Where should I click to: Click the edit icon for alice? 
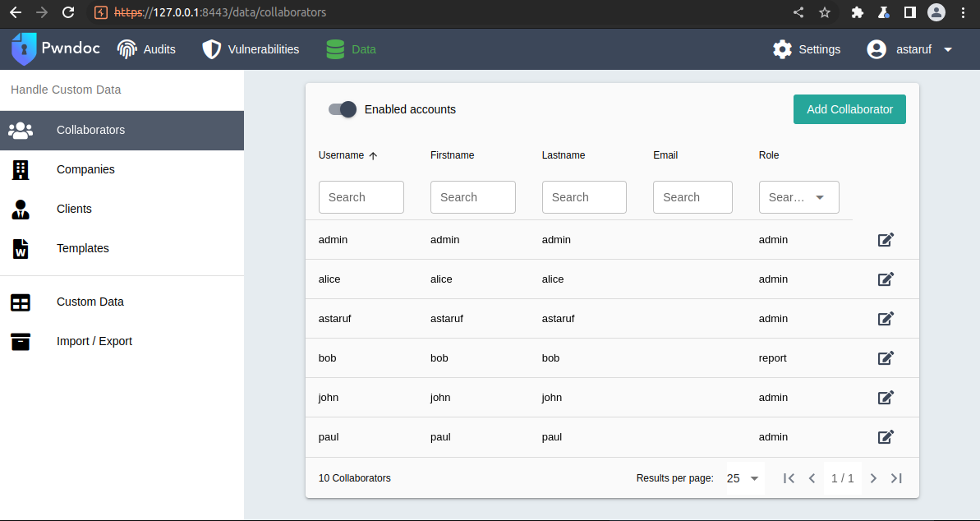tap(886, 279)
